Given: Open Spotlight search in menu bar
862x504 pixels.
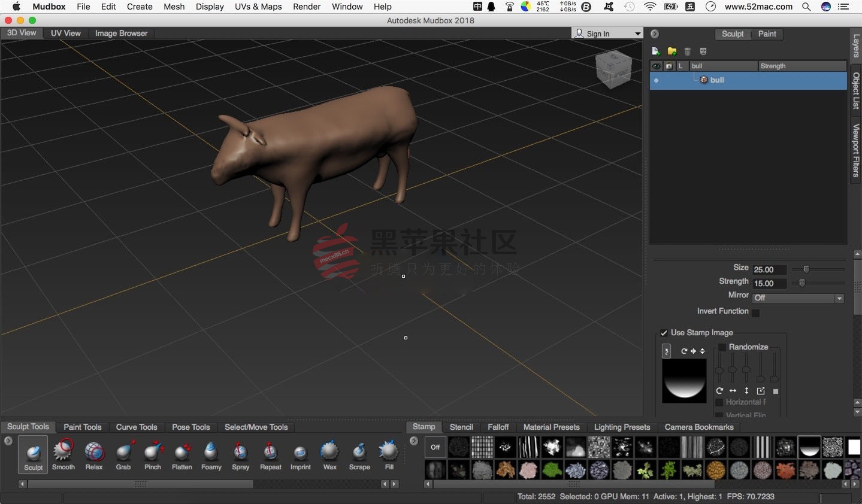Looking at the screenshot, I should 806,7.
